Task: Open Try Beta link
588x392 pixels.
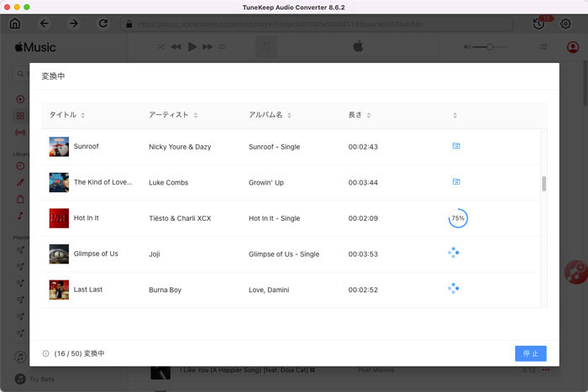Action: [42, 379]
